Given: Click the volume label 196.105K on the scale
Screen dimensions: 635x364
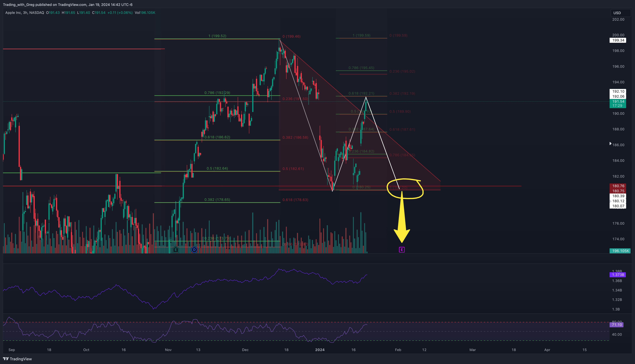Looking at the screenshot, I should [x=620, y=251].
